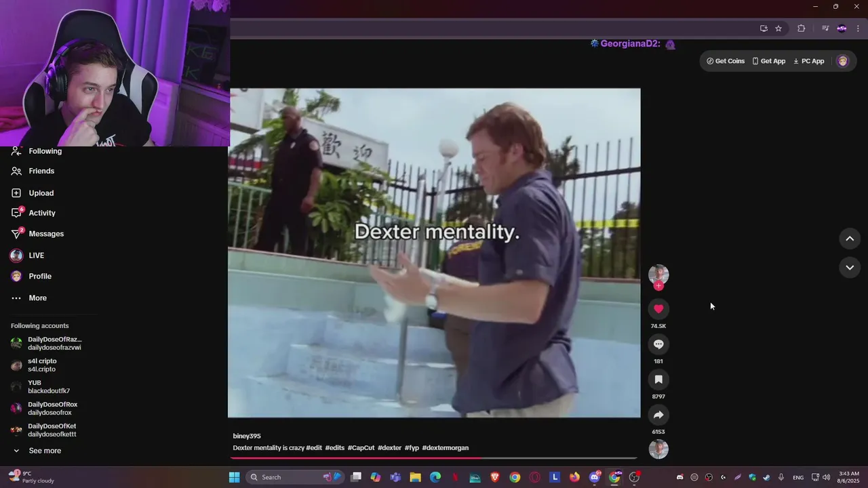The height and width of the screenshot is (488, 868).
Task: Click the install app icon in address bar
Action: [764, 28]
